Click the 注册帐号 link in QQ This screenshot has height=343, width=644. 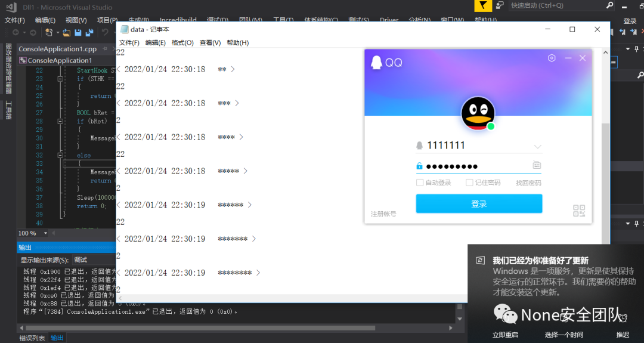coord(383,214)
